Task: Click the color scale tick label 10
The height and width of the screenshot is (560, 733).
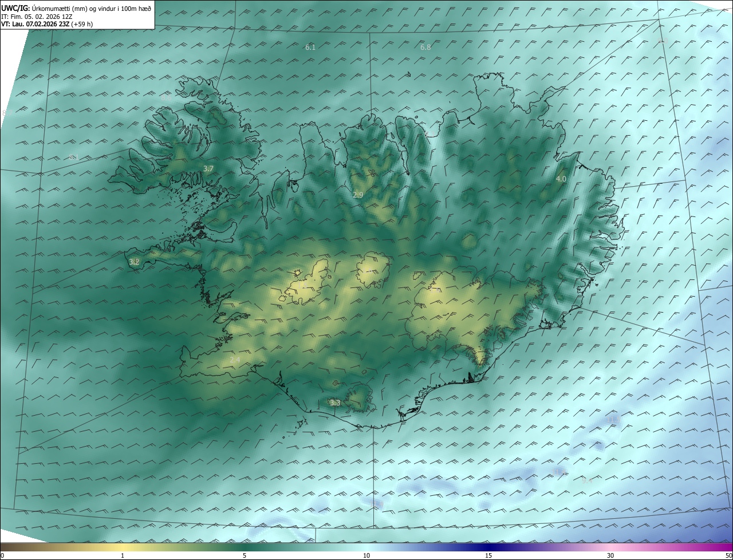Action: coord(366,555)
